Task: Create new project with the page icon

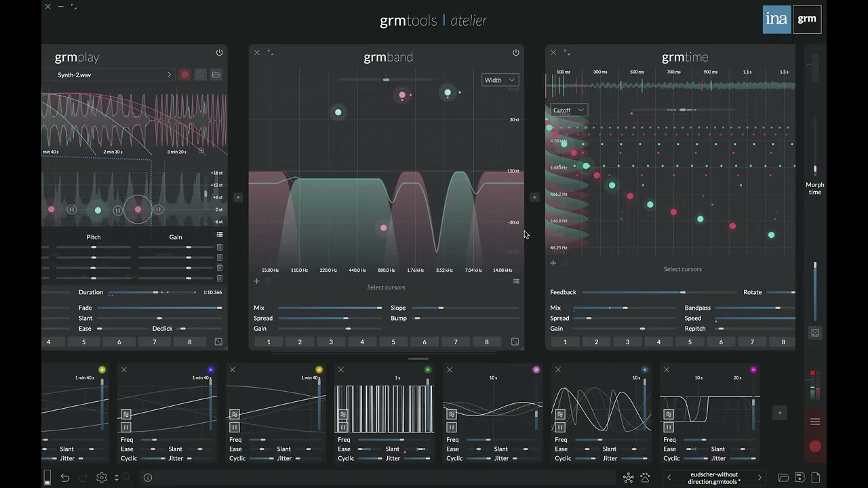Action: point(816,478)
